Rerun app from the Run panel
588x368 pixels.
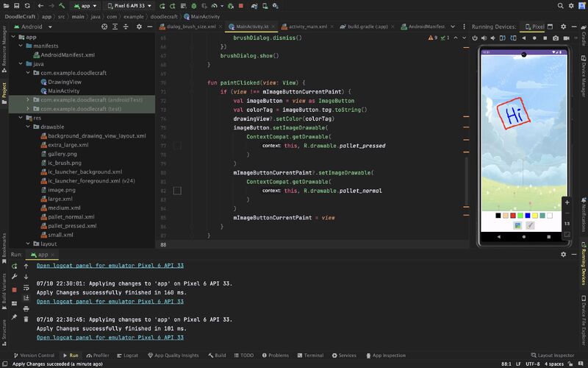(14, 266)
